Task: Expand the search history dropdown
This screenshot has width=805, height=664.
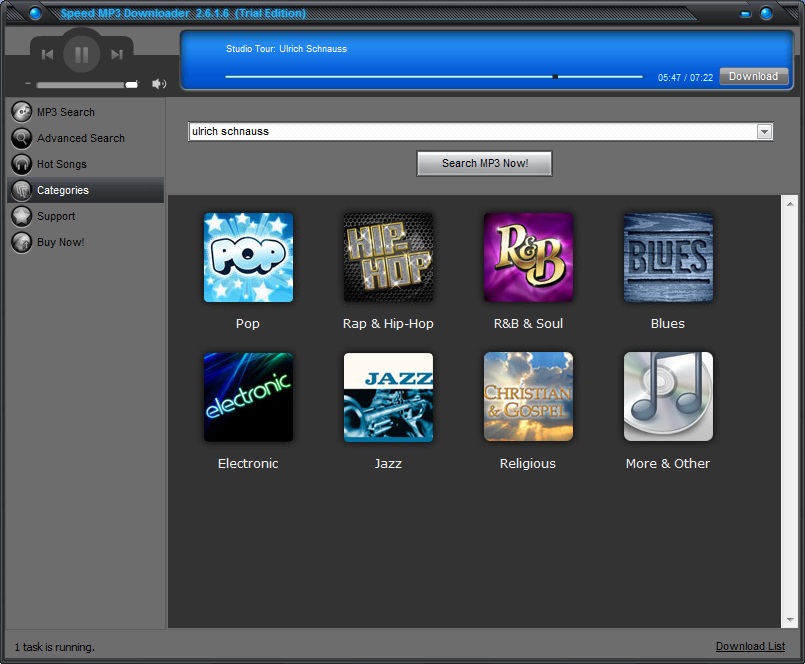Action: [764, 131]
